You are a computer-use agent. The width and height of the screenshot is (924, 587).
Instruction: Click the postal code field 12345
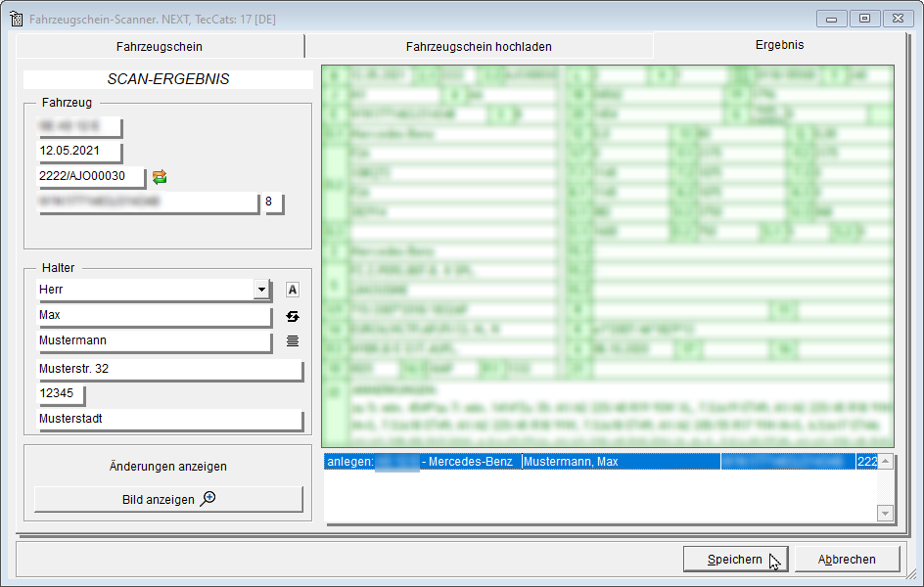tap(61, 393)
